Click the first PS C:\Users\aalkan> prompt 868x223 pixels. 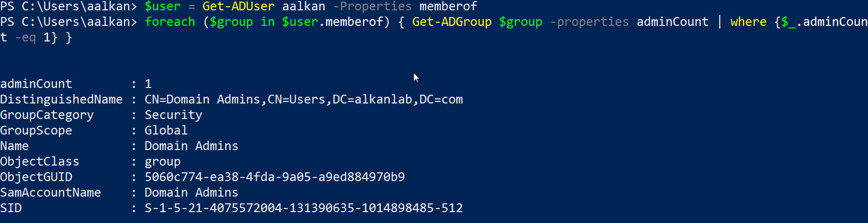pyautogui.click(x=69, y=6)
